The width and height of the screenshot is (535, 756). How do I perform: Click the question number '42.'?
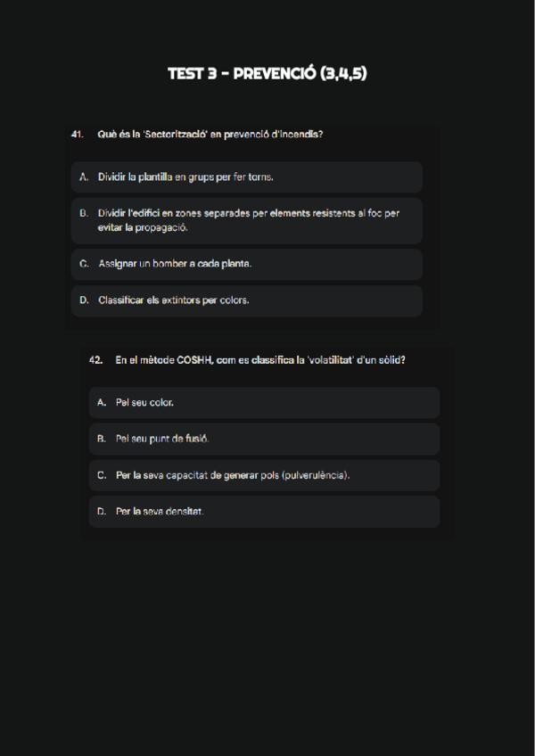[x=95, y=360]
